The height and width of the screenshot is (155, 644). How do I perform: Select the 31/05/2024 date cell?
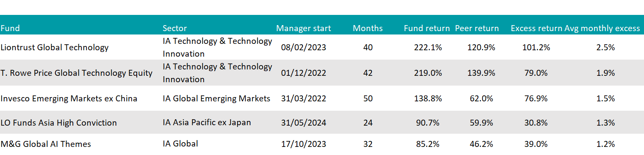coord(303,123)
